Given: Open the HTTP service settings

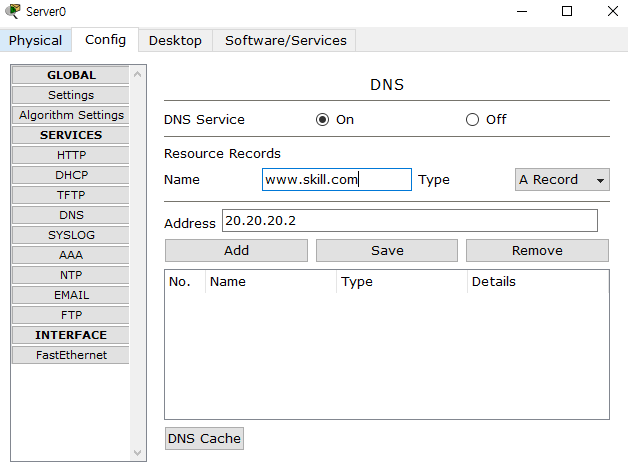Looking at the screenshot, I should [71, 155].
